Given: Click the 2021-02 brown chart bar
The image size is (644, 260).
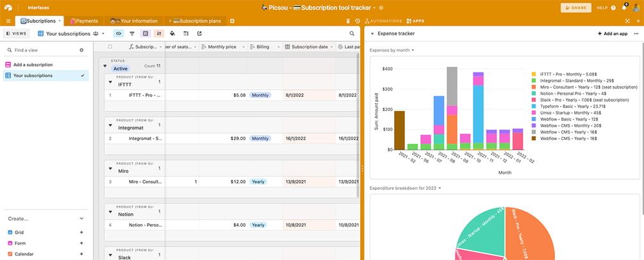Looking at the screenshot, I should (400, 130).
